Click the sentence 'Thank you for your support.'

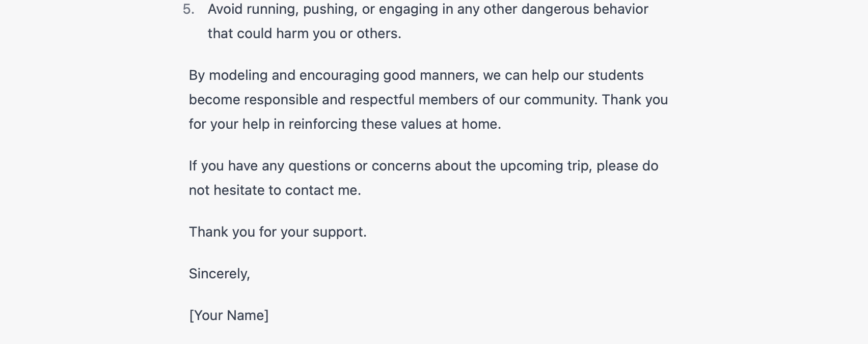(278, 232)
